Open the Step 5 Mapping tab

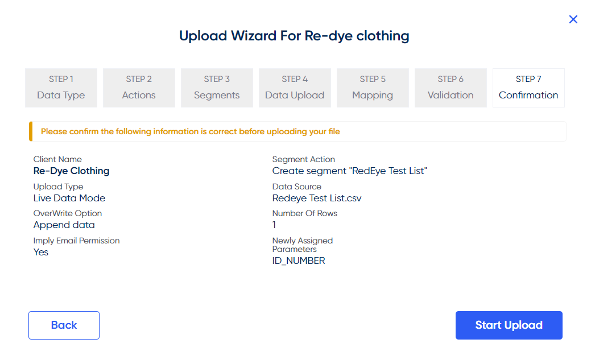tap(373, 88)
